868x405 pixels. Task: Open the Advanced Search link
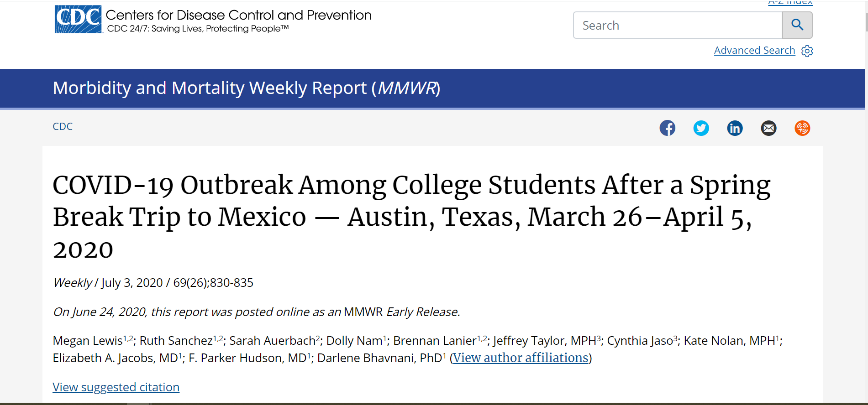(754, 51)
